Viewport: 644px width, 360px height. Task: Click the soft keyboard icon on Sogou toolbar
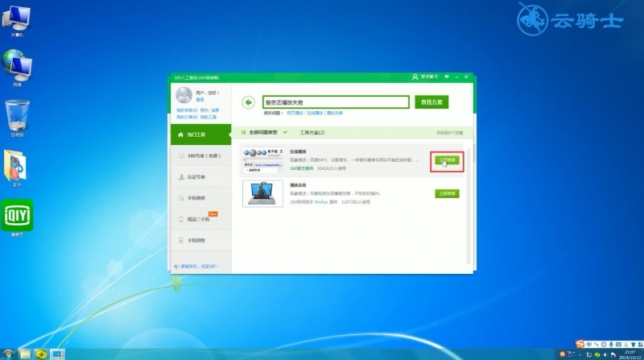(x=618, y=345)
